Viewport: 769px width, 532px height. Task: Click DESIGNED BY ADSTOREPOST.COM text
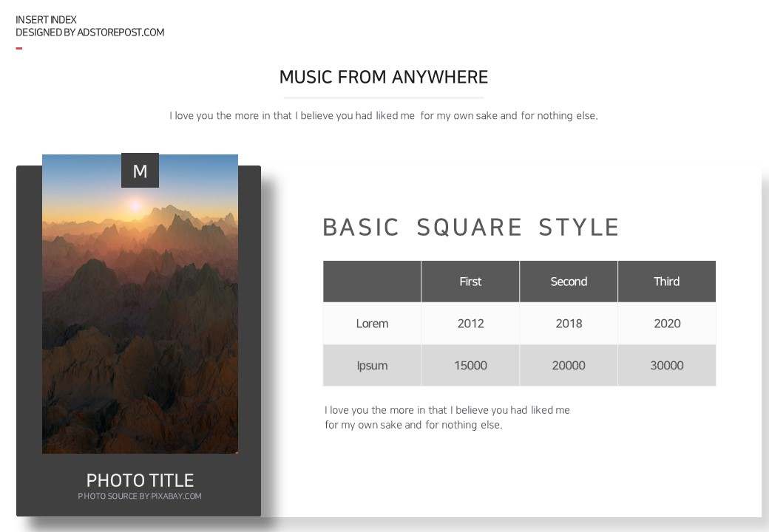tap(89, 33)
